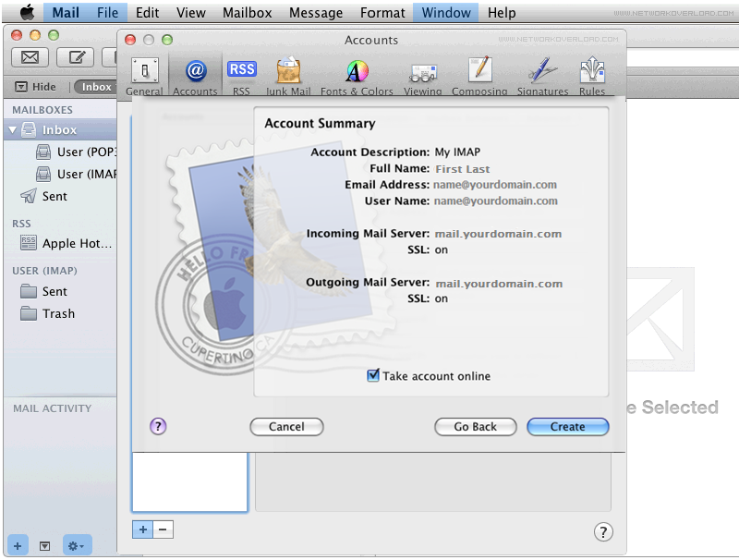Open the Apple menu
The image size is (739, 560).
click(x=27, y=12)
